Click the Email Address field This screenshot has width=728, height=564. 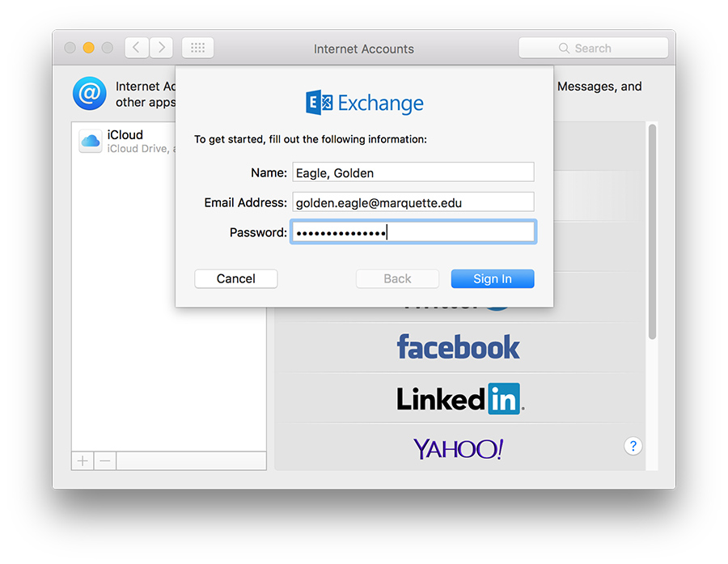[413, 202]
